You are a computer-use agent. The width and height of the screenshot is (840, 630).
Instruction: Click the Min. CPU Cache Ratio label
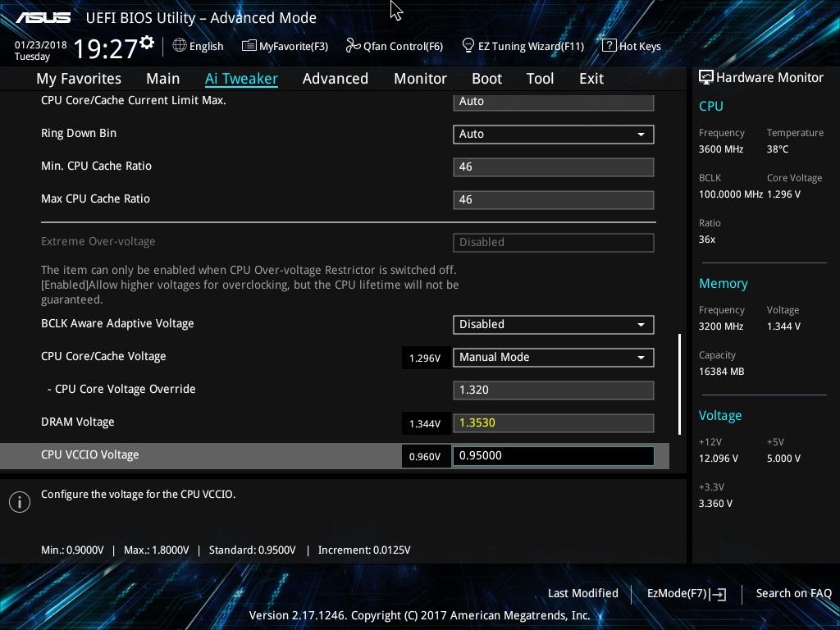coord(97,166)
